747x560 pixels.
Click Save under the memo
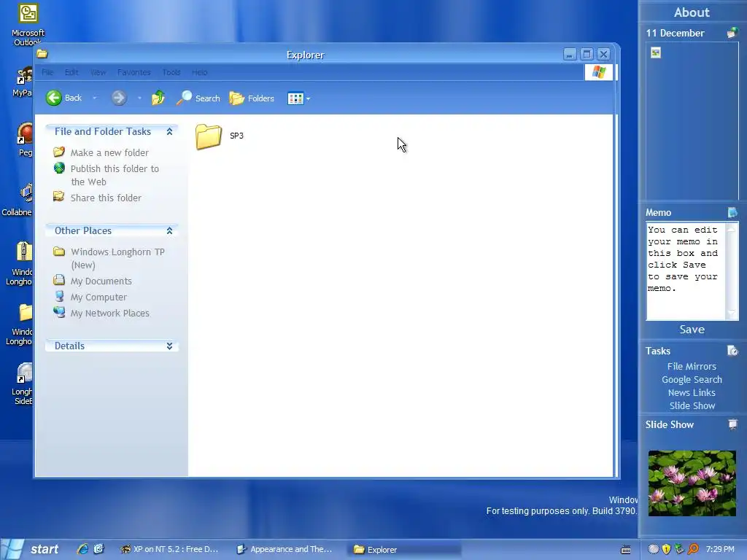[692, 330]
